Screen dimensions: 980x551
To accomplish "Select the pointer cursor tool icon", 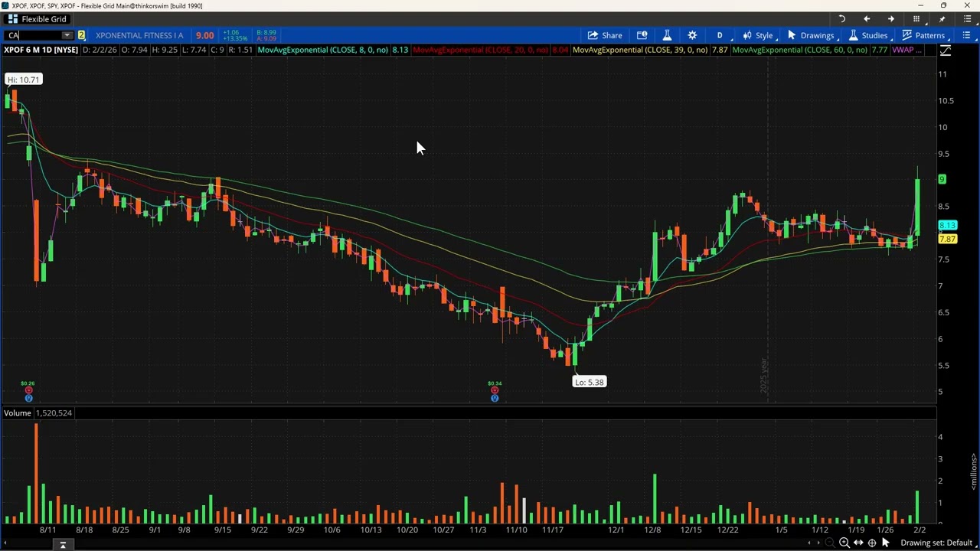I will [886, 543].
